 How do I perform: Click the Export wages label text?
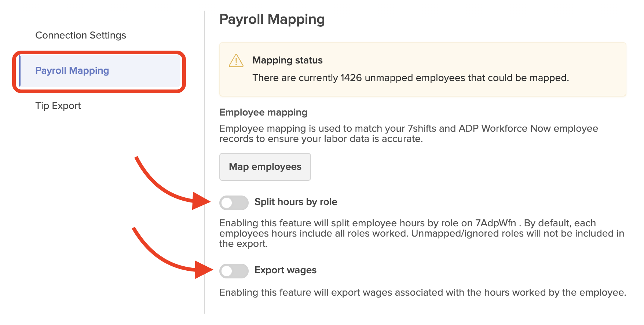pyautogui.click(x=286, y=270)
